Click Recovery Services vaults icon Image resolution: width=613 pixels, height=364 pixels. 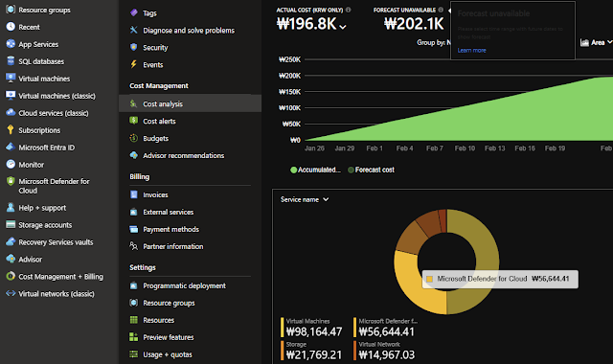11,242
